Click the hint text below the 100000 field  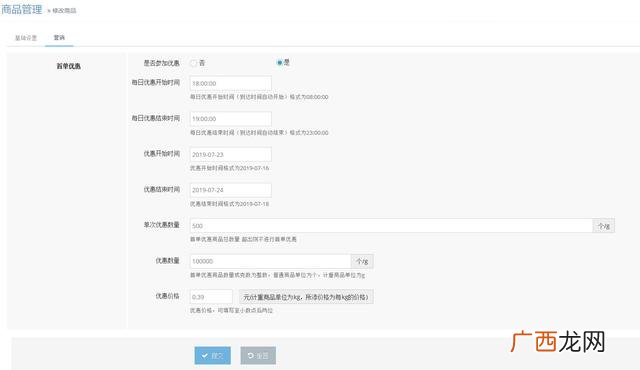click(278, 275)
